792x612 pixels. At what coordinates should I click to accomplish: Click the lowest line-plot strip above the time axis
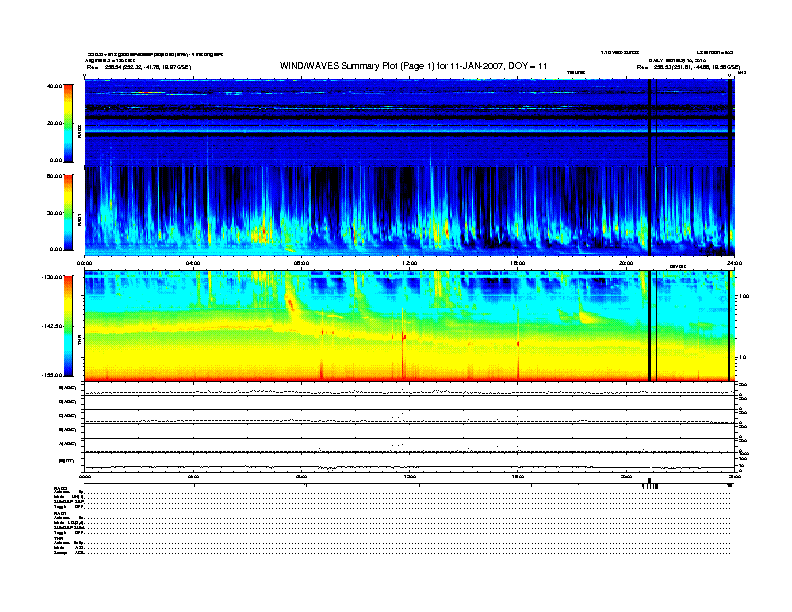[x=409, y=462]
